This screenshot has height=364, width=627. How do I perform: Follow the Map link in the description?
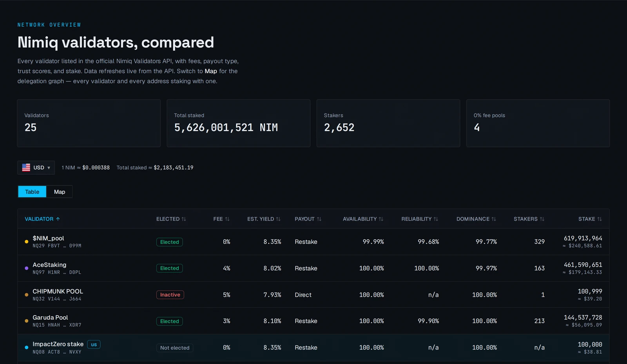click(211, 71)
